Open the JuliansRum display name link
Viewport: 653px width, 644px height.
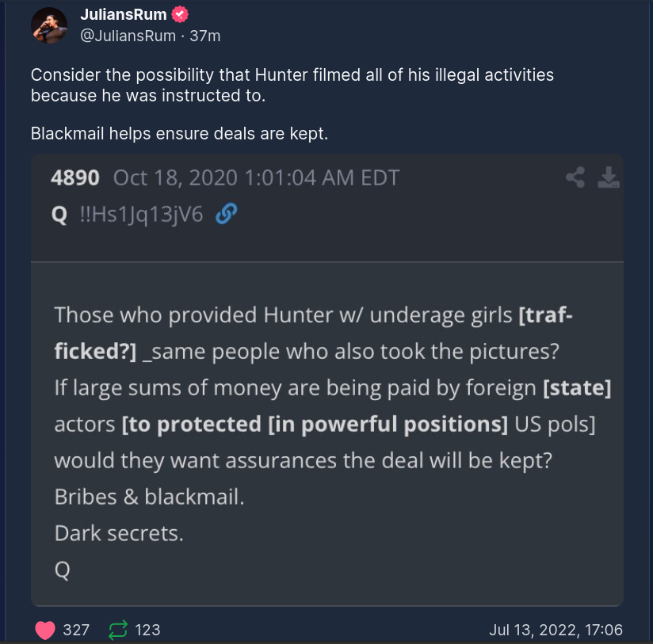tap(124, 15)
